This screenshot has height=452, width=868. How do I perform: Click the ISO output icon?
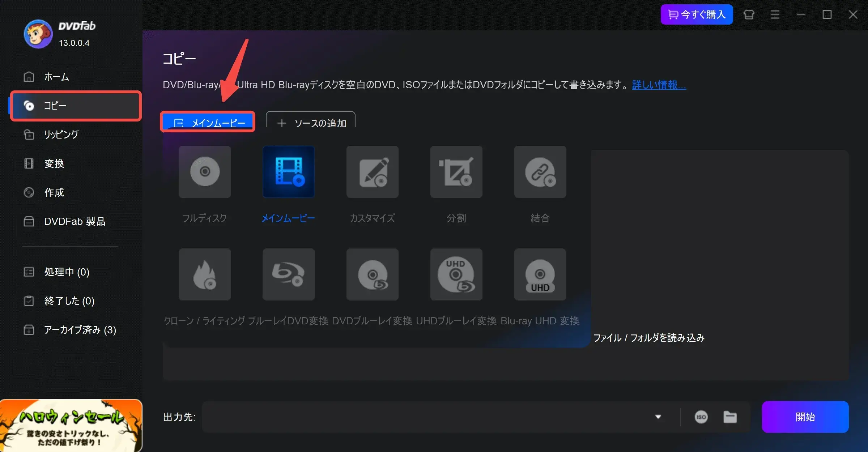701,417
